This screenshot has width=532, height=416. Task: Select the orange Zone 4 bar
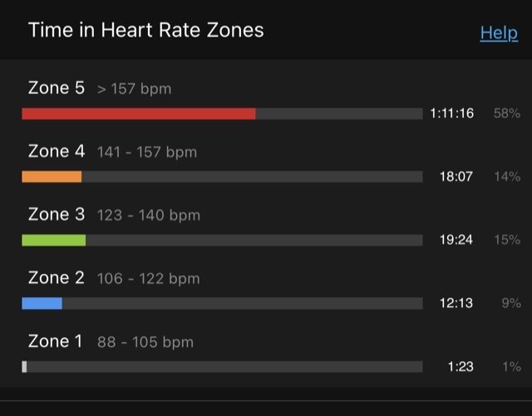(x=52, y=177)
